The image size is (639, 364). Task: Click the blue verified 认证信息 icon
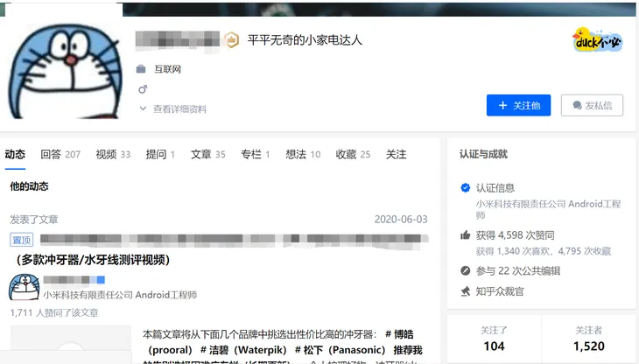click(x=465, y=188)
